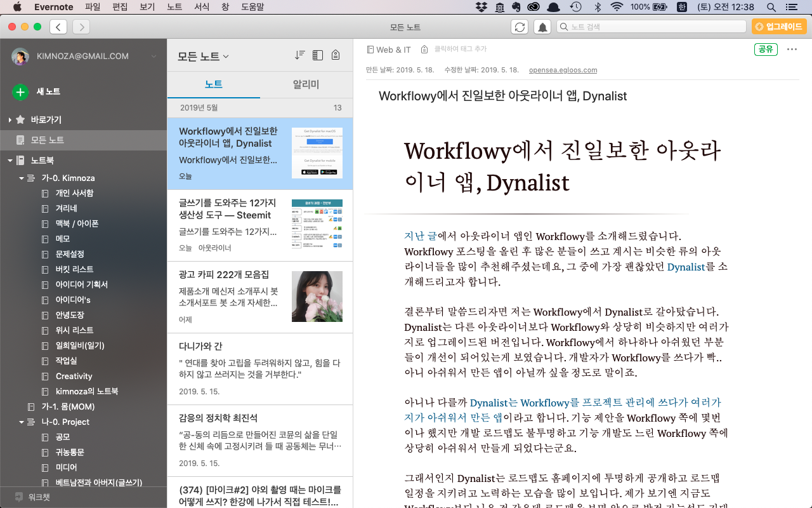
Task: Open the 아이디어 기획서 notebook
Action: point(83,284)
